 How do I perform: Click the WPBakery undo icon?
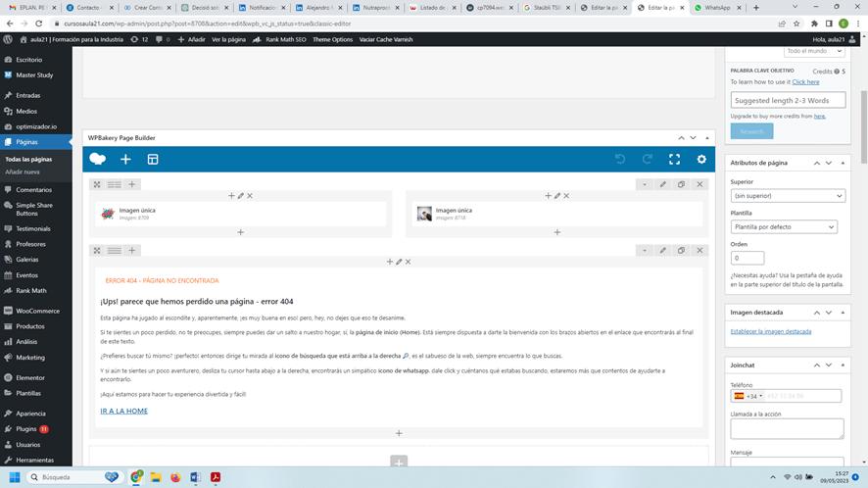(x=620, y=160)
